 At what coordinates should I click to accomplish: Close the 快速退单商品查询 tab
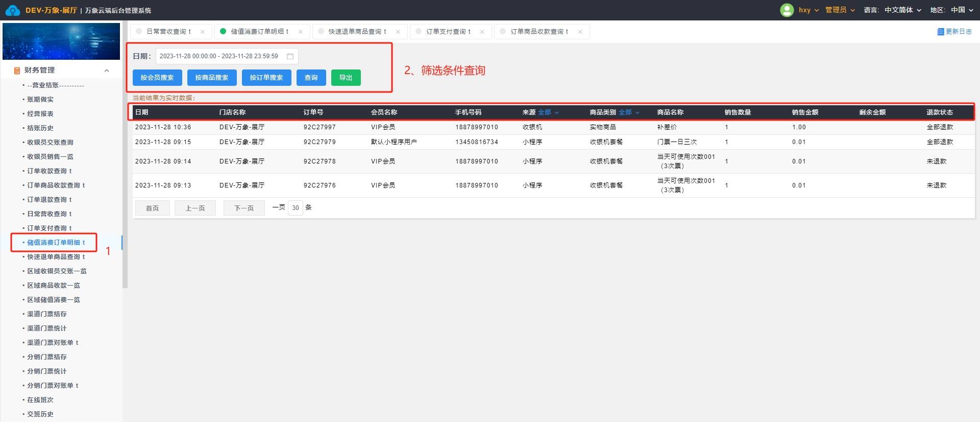[x=398, y=32]
